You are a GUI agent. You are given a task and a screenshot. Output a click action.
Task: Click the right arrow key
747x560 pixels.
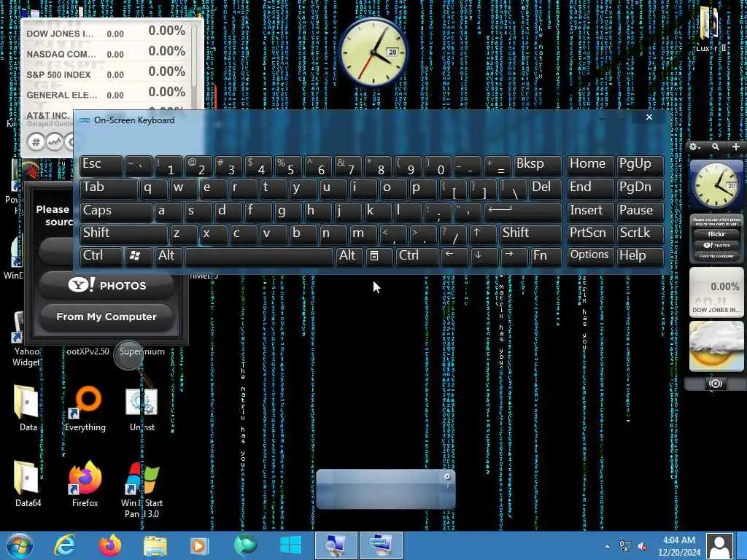point(514,257)
